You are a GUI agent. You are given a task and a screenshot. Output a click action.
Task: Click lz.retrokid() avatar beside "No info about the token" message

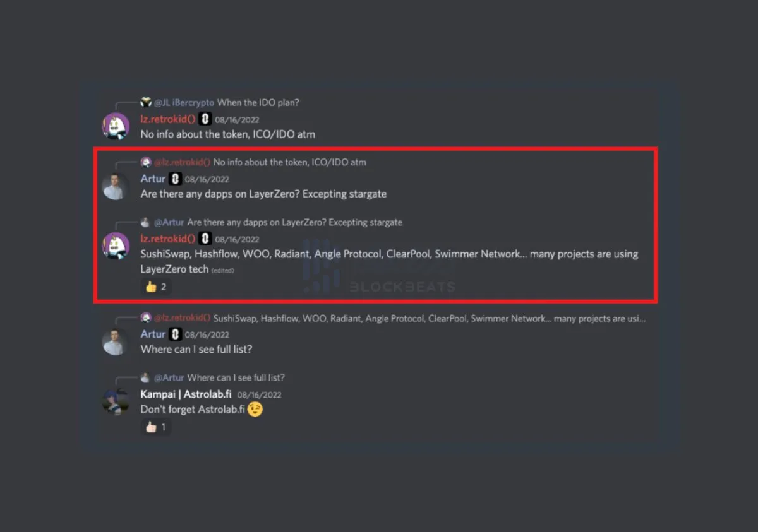click(x=116, y=126)
